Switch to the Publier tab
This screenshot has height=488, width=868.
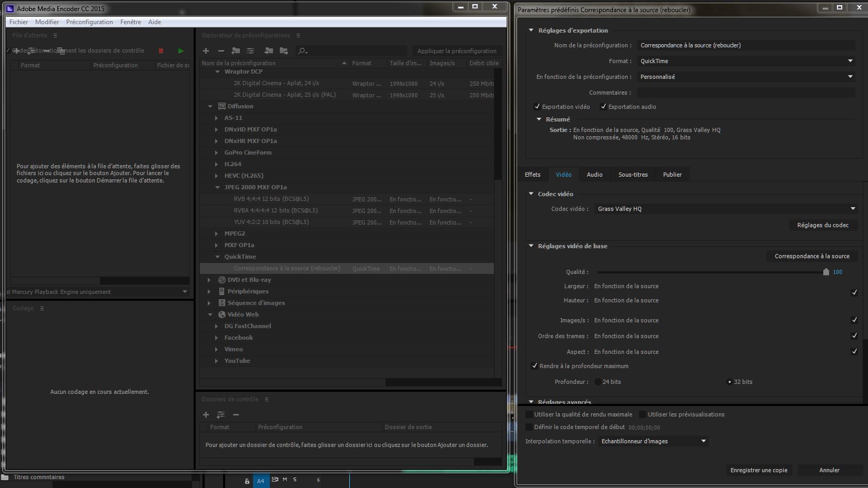click(x=672, y=175)
